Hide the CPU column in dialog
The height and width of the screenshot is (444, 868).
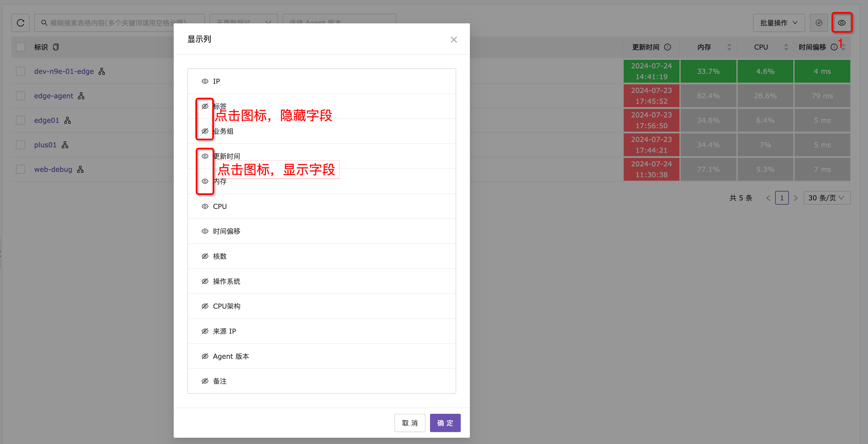point(205,206)
